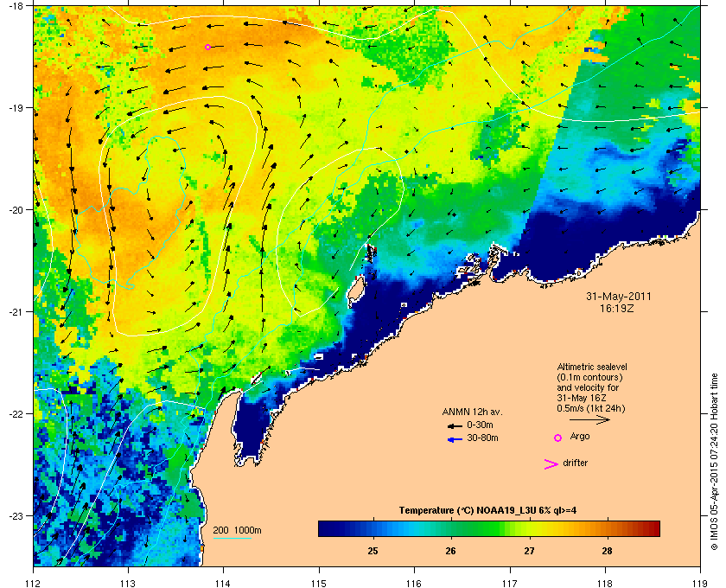Click longitude axis label 114

[x=224, y=583]
